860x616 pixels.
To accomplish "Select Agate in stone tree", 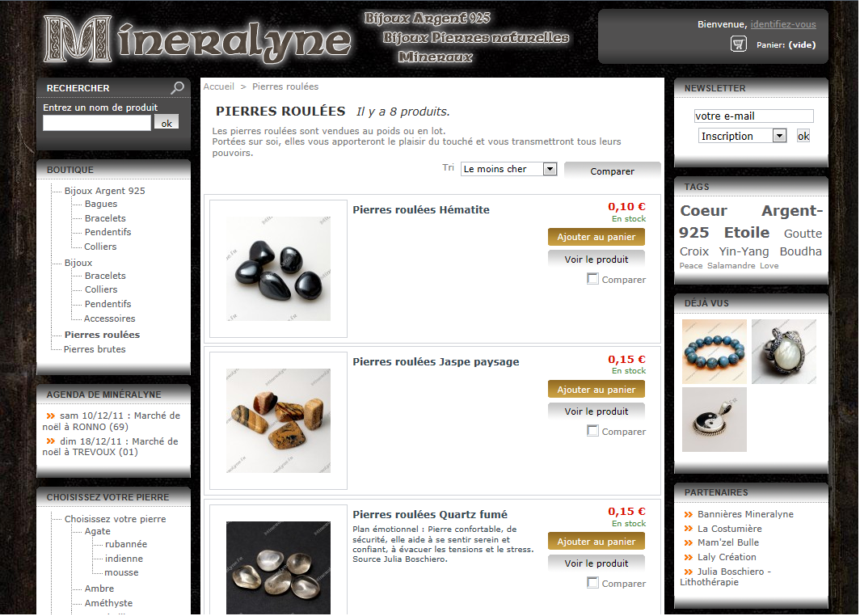I will [x=97, y=531].
